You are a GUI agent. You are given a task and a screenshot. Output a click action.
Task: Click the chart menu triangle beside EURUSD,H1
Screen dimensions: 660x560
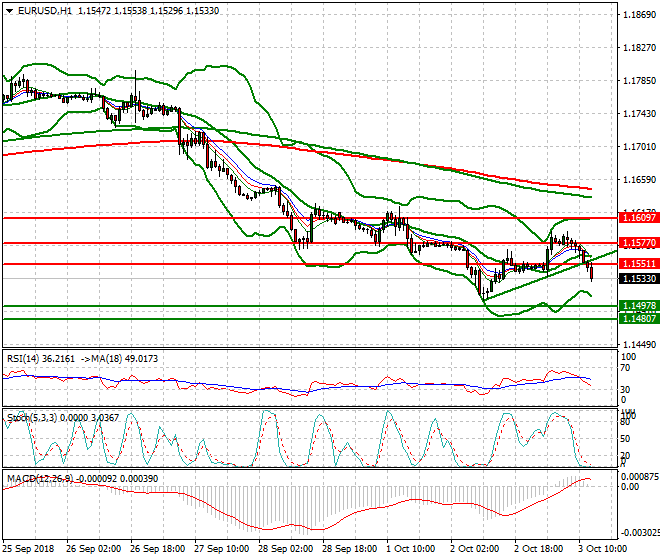[x=9, y=11]
